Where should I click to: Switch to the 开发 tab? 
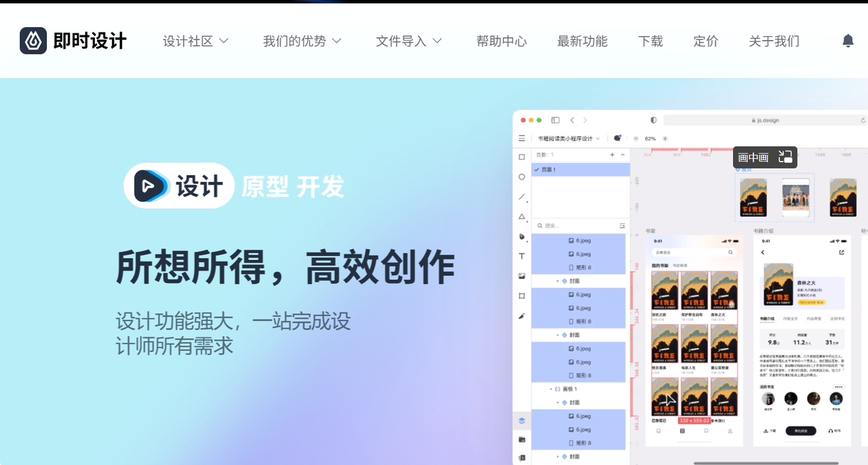tap(320, 186)
